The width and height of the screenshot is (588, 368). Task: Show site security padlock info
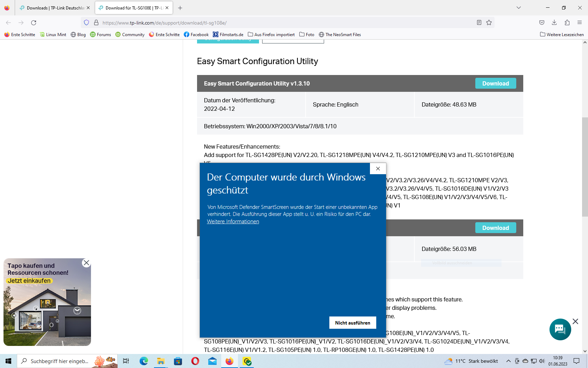96,23
